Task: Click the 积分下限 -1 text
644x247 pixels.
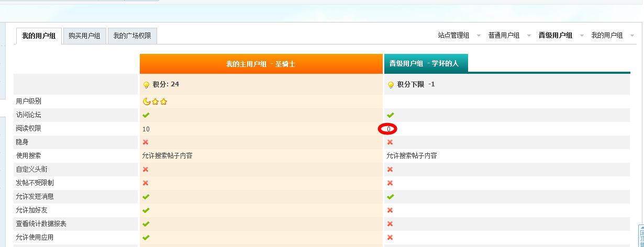Action: [x=416, y=85]
